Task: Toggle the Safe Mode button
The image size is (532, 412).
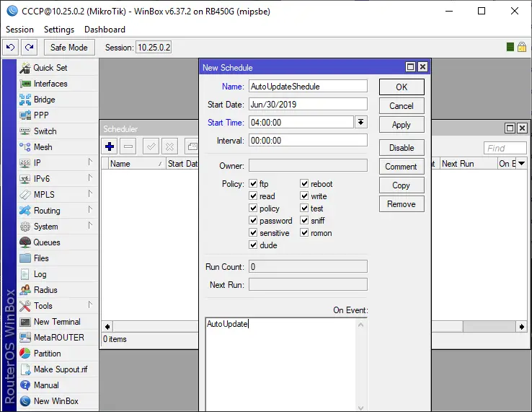Action: pyautogui.click(x=69, y=47)
